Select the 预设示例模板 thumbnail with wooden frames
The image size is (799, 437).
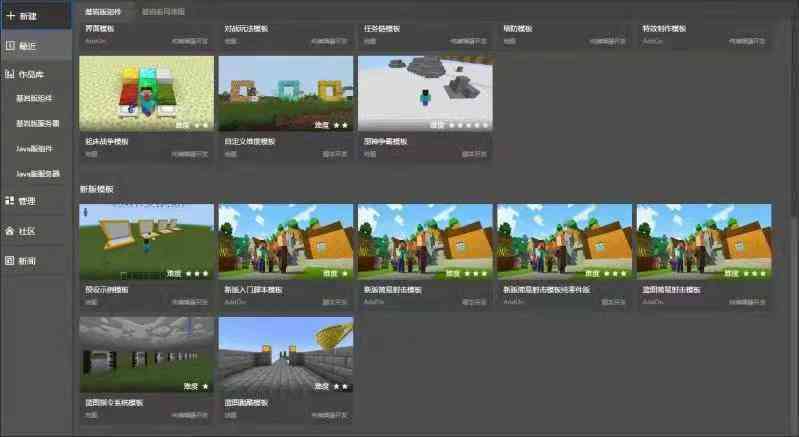pyautogui.click(x=147, y=242)
